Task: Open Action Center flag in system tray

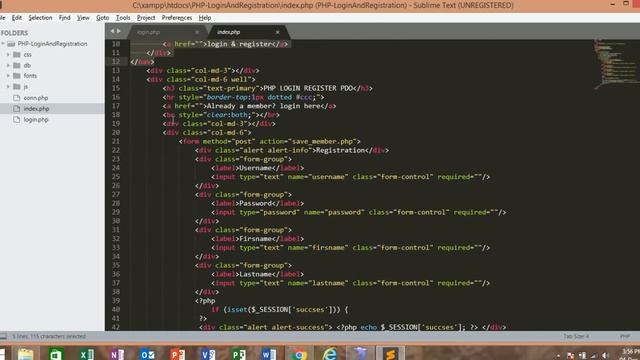Action: coord(571,356)
